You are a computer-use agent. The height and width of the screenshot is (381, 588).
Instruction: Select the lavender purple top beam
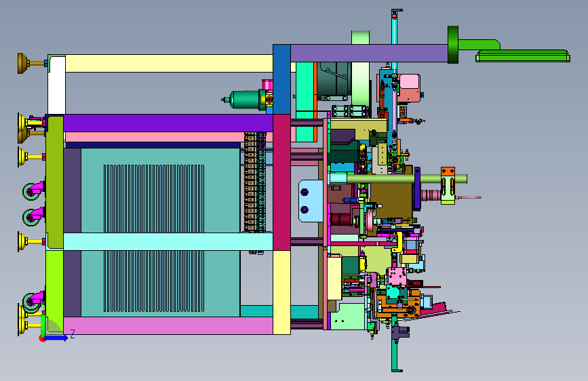[x=369, y=54]
